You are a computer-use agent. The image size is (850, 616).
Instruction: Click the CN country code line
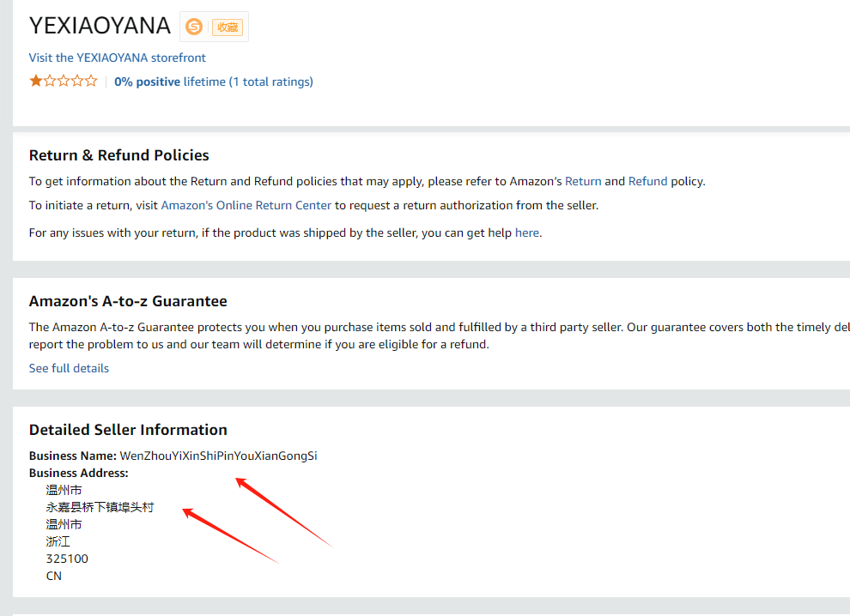pos(54,576)
